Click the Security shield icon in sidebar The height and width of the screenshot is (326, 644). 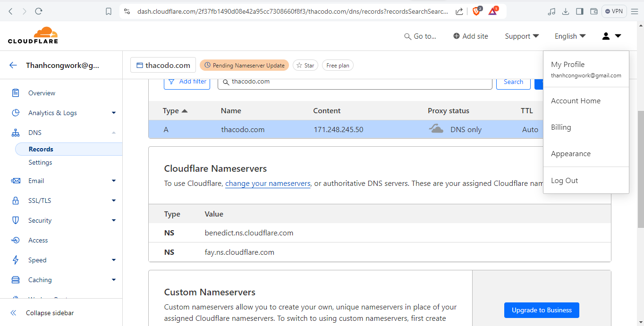[x=16, y=220]
